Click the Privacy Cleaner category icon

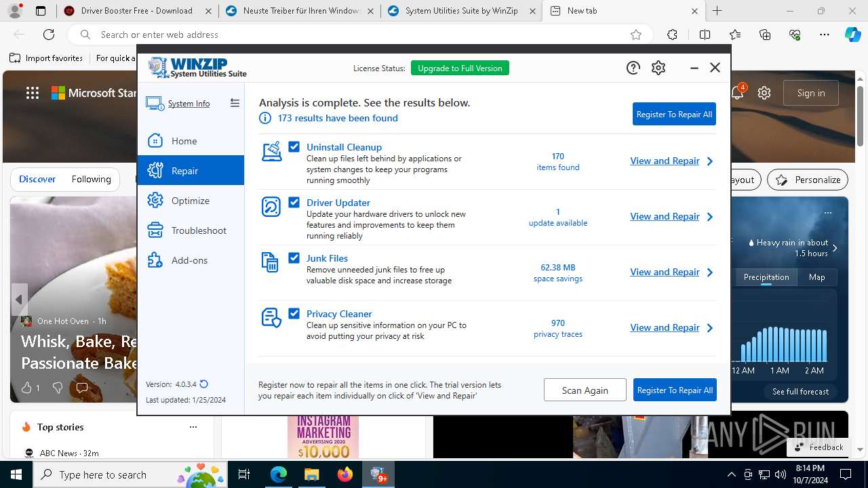271,318
